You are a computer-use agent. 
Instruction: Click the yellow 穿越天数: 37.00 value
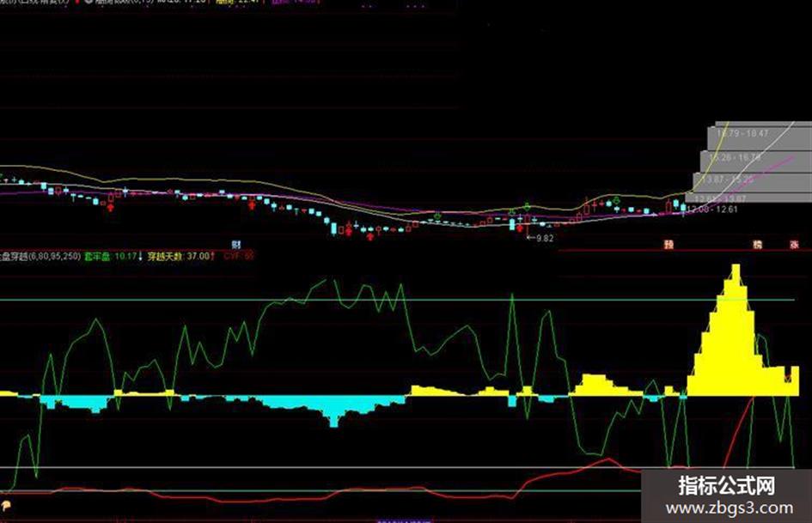click(178, 256)
